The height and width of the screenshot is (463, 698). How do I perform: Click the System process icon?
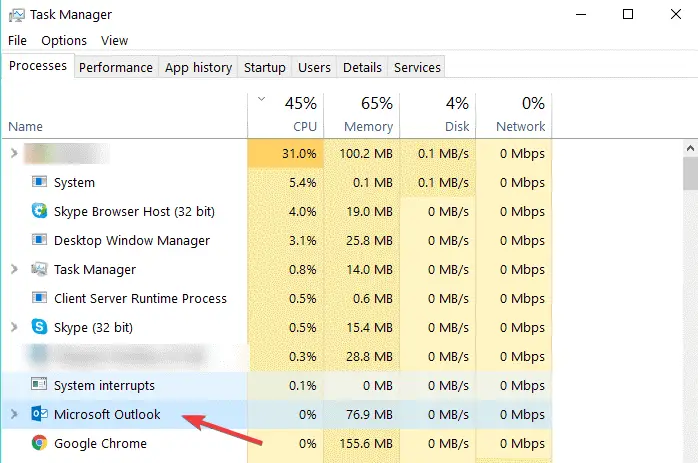pos(39,182)
